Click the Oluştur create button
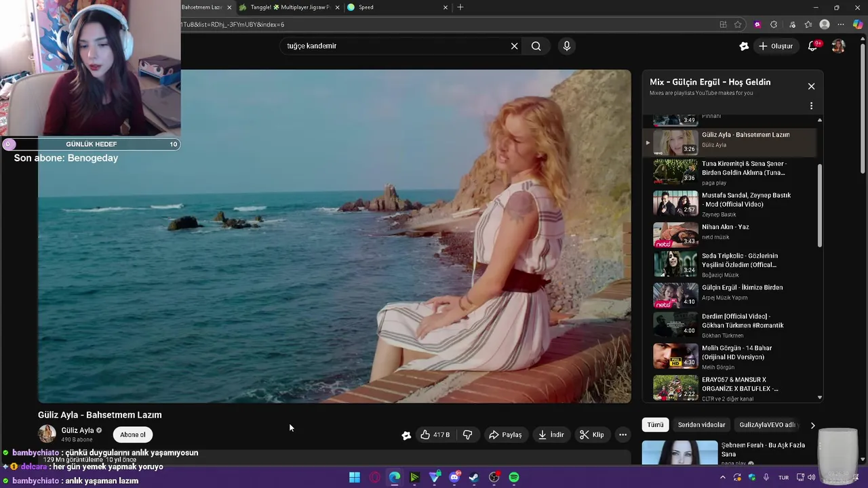Screen dimensions: 868x488 [x=775, y=46]
